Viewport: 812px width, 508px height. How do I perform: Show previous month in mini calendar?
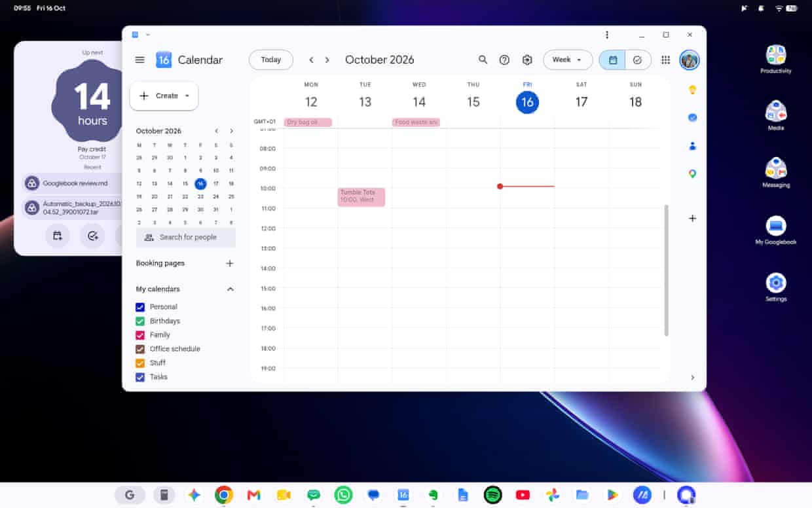click(216, 131)
